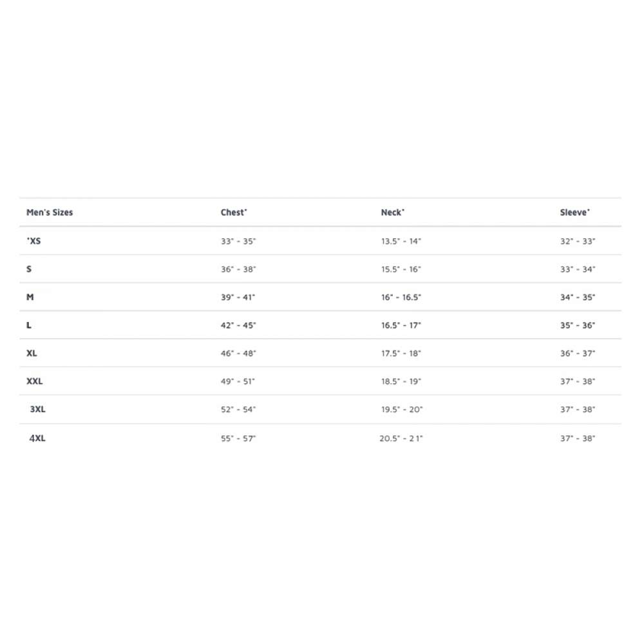Click sleeve measurement 35" - 36"
The image size is (644, 644).
point(578,325)
